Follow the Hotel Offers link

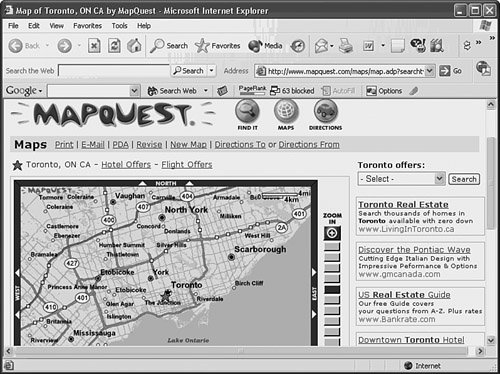coord(126,164)
